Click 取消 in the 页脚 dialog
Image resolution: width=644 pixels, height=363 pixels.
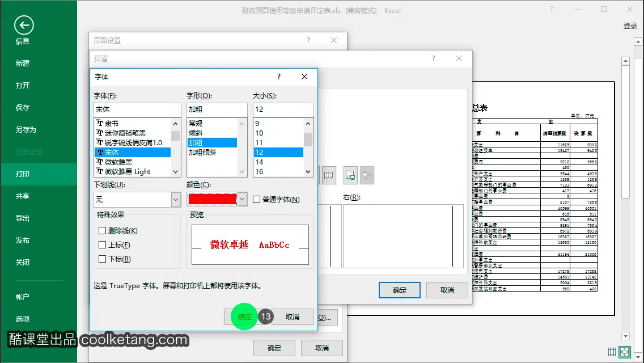(x=447, y=290)
